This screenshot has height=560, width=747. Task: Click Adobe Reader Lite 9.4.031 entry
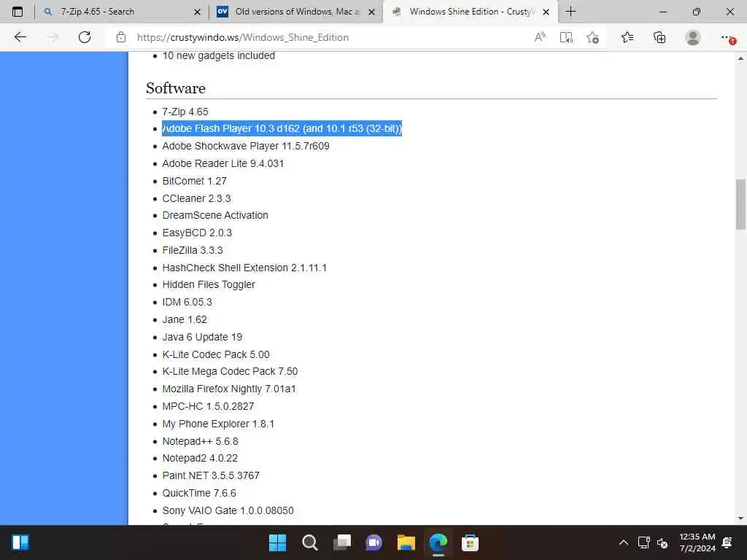(x=223, y=163)
